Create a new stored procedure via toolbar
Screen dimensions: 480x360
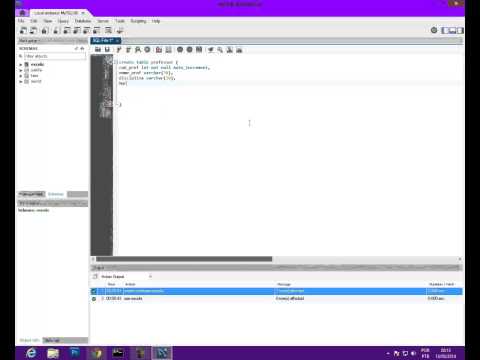[87, 31]
